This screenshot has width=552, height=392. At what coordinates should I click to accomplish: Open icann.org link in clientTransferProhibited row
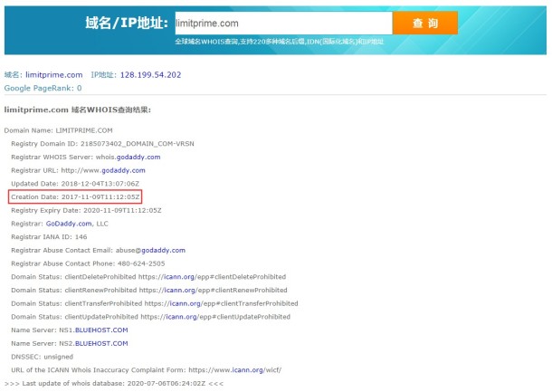[186, 303]
